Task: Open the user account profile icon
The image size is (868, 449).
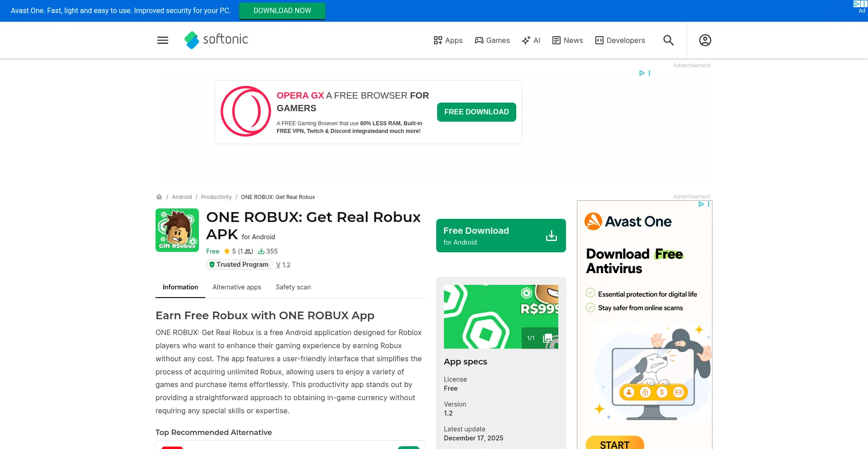Action: [705, 40]
